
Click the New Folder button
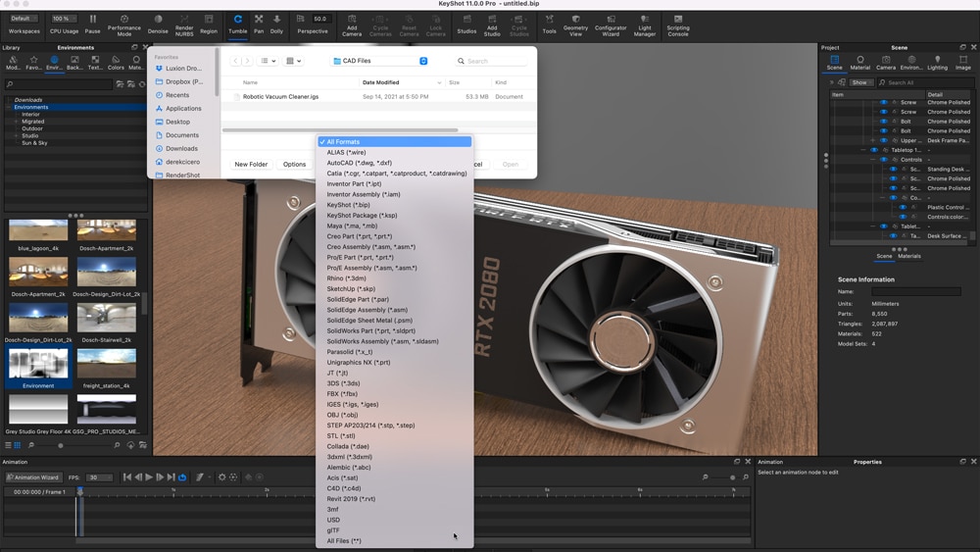[x=251, y=165]
